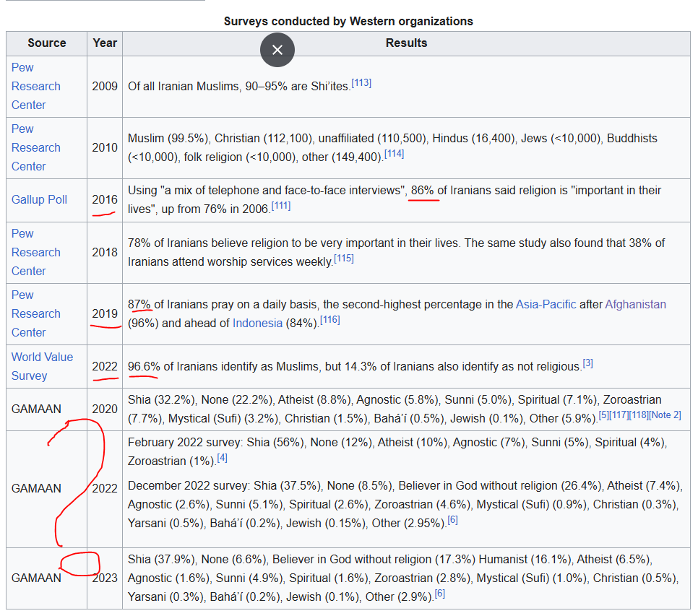Click the 2019 year cell

tap(105, 313)
